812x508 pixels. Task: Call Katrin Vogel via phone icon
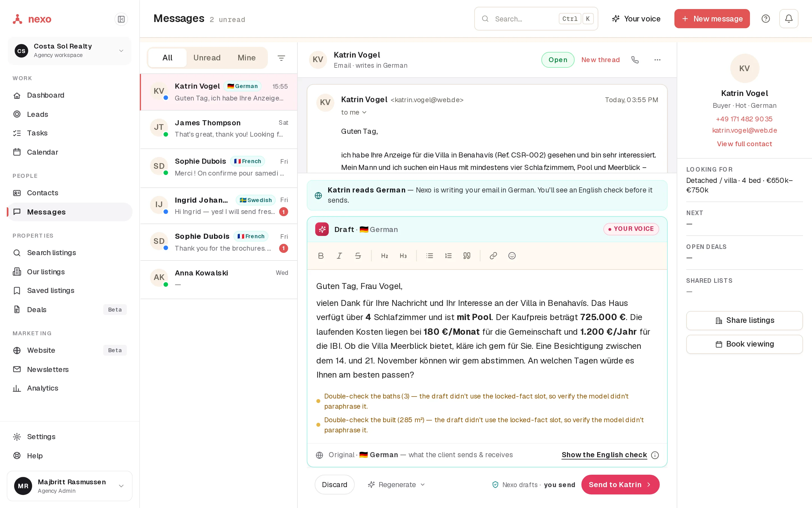click(635, 60)
